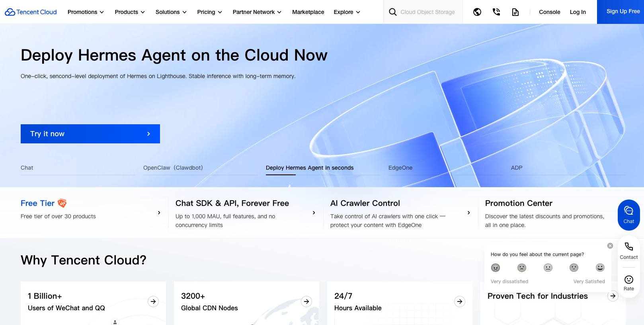Screen dimensions: 644x325
Task: Click the Try it now button
Action: (x=90, y=134)
